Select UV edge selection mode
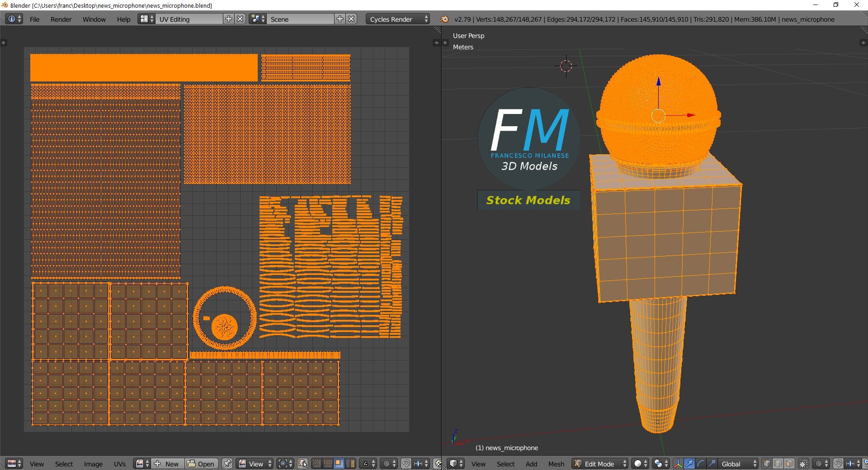The image size is (868, 470). point(327,464)
